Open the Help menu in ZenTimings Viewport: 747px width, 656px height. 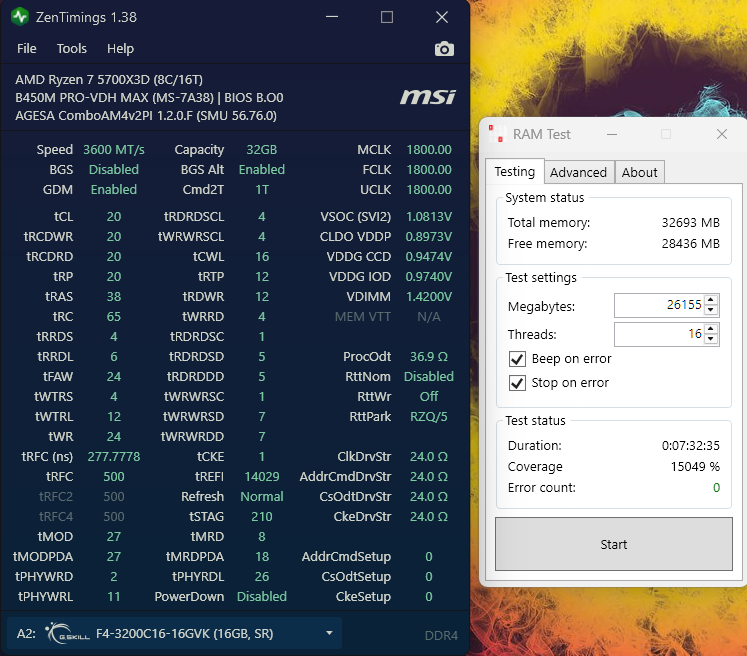pos(120,49)
